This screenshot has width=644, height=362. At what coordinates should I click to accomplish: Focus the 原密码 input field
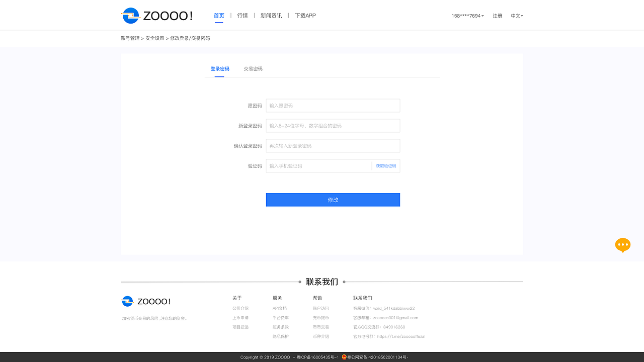pos(333,106)
